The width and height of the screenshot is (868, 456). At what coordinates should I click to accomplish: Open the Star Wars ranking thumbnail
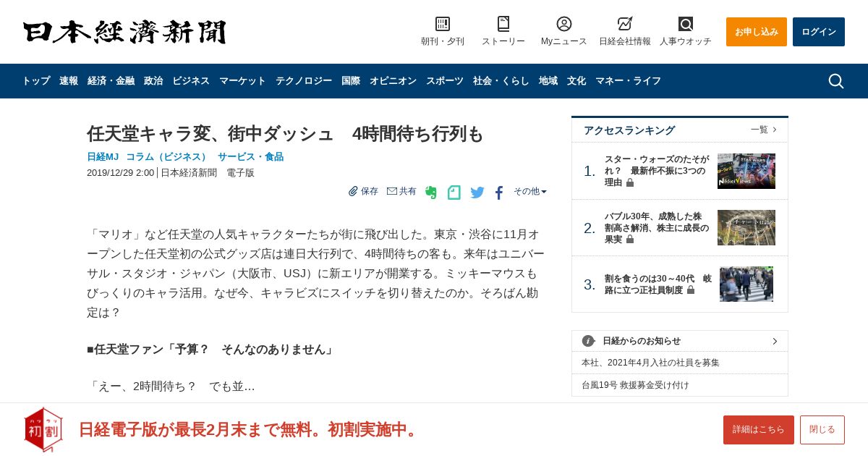(x=746, y=171)
